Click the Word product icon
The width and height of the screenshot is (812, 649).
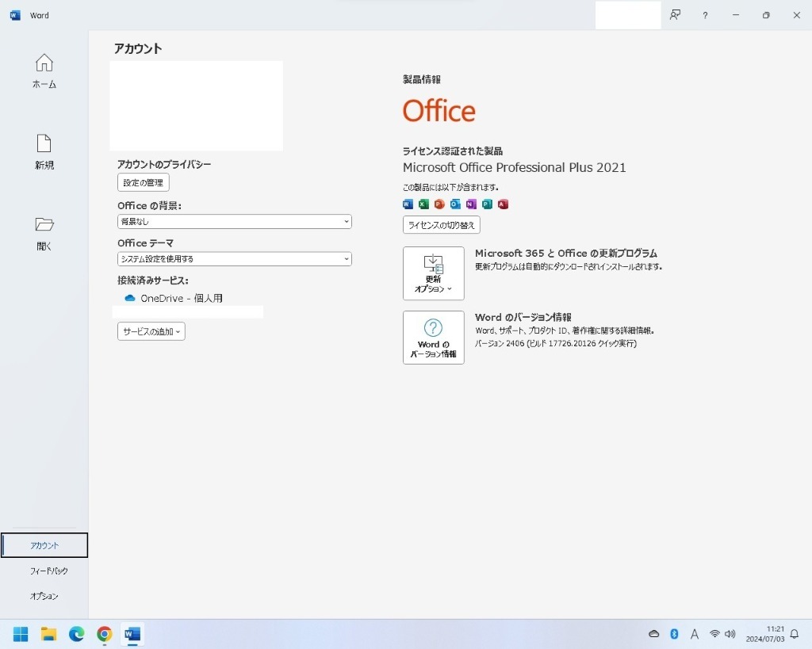pyautogui.click(x=408, y=204)
